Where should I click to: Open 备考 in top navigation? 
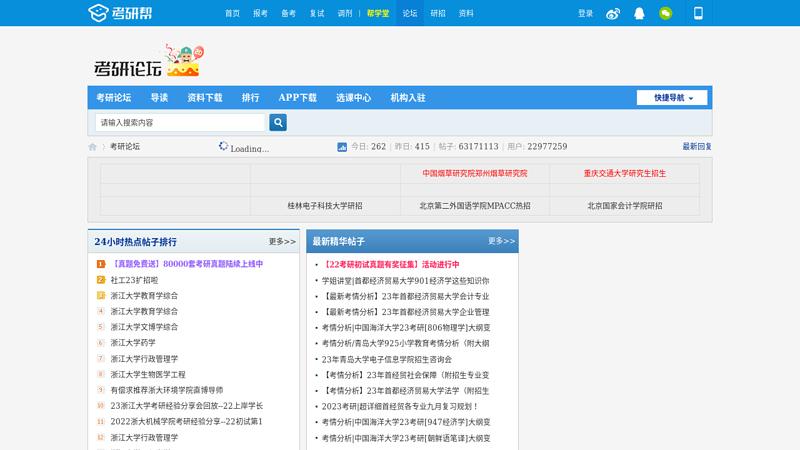tap(289, 13)
